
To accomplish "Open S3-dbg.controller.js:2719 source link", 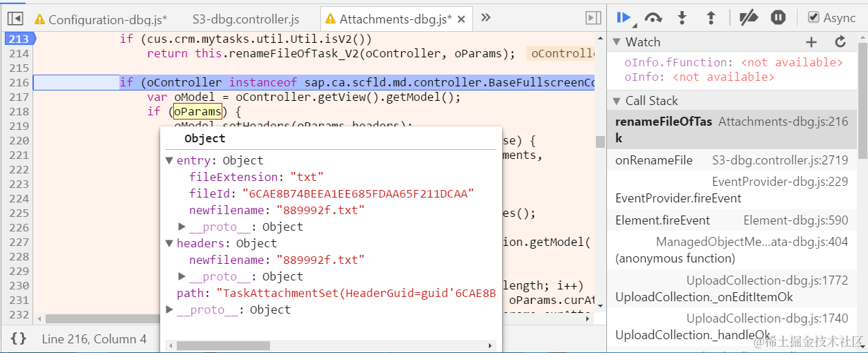I will pyautogui.click(x=780, y=160).
